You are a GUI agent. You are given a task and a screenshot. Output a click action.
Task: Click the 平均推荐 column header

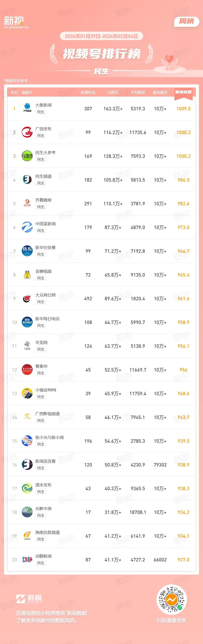pyautogui.click(x=138, y=93)
